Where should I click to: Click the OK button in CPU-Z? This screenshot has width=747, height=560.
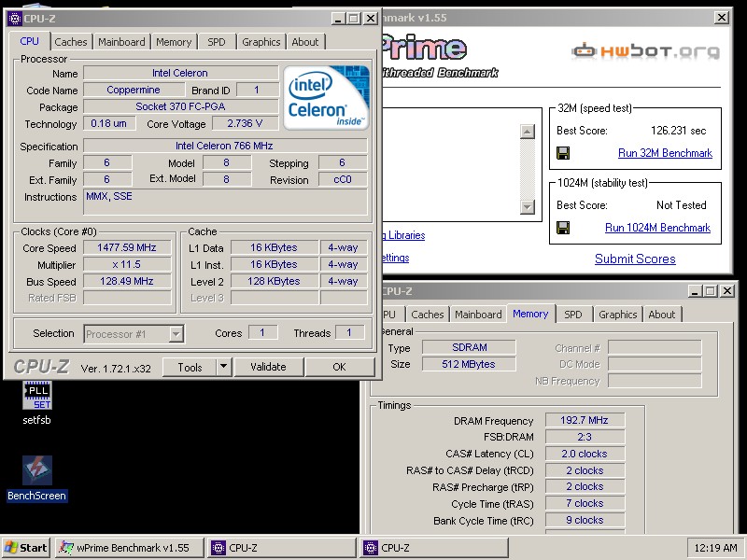pos(339,367)
